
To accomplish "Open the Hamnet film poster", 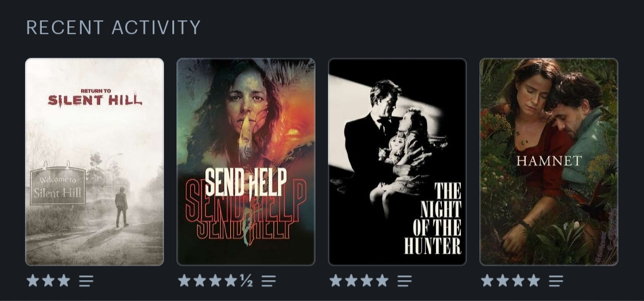I will pos(549,162).
